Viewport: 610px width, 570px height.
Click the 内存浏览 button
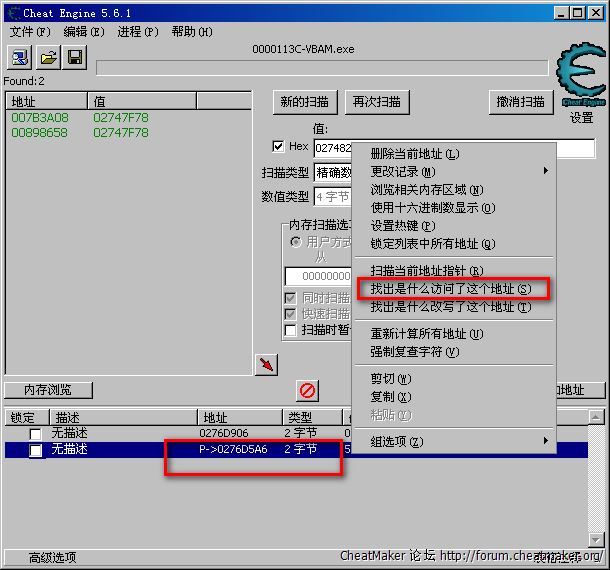[x=48, y=390]
